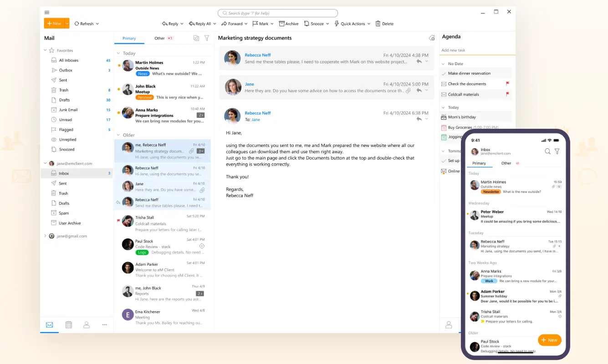Select the Primary tab in message list
The image size is (608, 364).
[129, 38]
